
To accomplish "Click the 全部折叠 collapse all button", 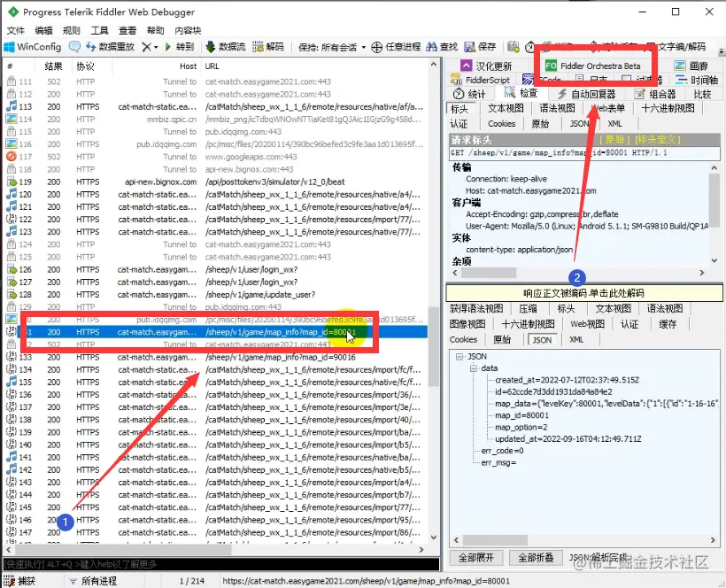I will [536, 557].
